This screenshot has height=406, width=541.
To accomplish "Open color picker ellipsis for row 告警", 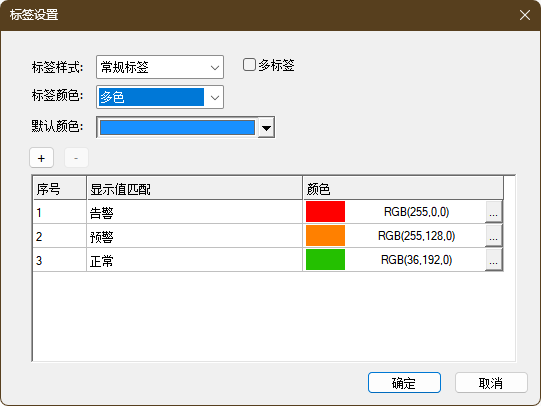I will 493,212.
